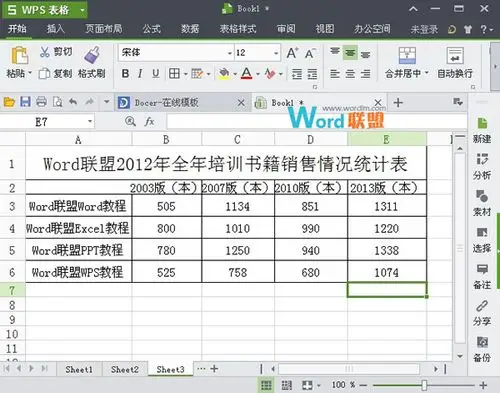Switch to 插入 ribbon tab
Screen dimensions: 500x393
[x=55, y=29]
